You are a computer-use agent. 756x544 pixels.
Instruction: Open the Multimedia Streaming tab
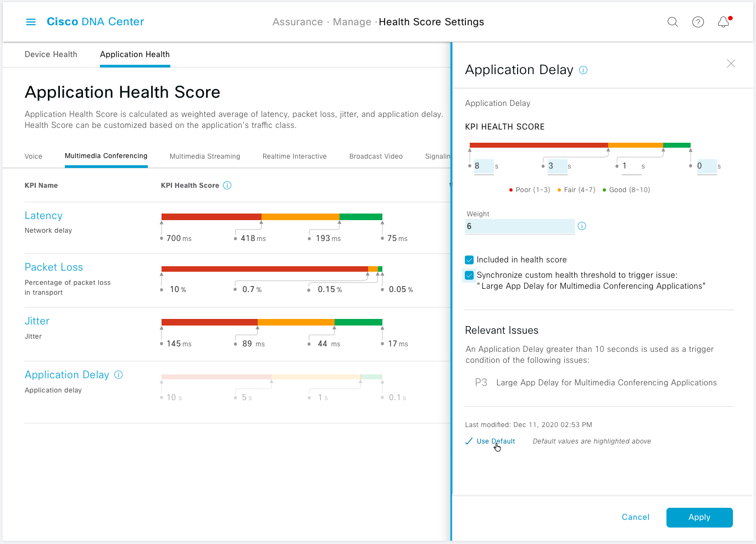205,156
